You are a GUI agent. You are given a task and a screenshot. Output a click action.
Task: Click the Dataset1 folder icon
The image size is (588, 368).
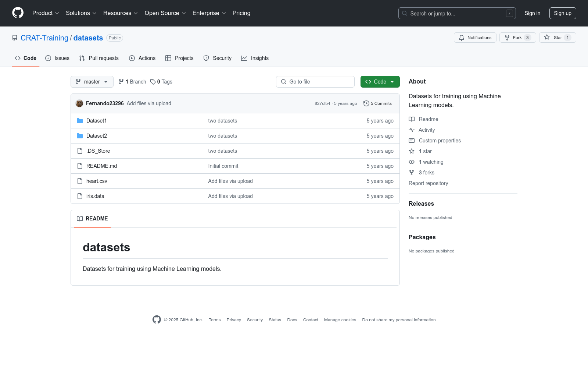tap(80, 121)
